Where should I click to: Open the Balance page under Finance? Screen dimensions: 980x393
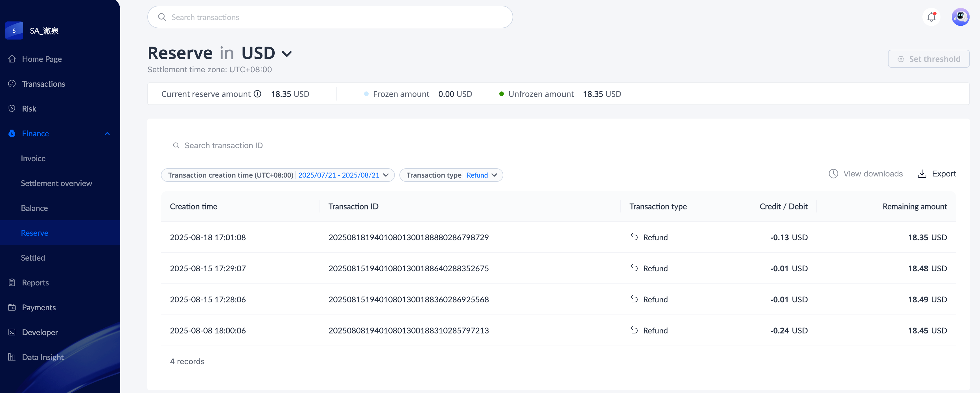click(34, 208)
